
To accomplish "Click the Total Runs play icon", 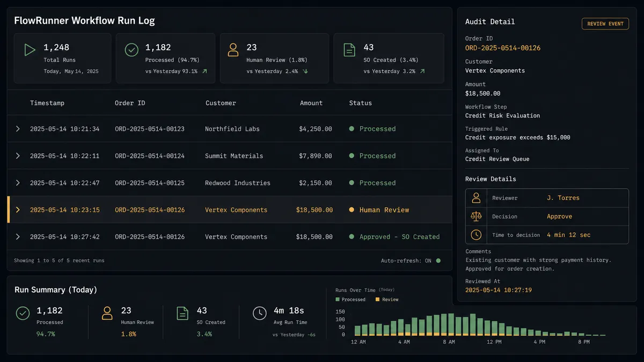I will click(30, 50).
